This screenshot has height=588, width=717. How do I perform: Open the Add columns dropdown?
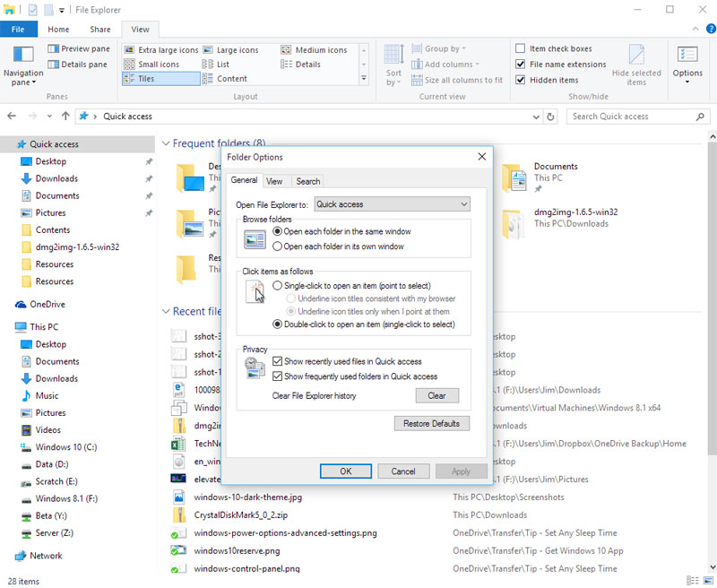(x=445, y=65)
